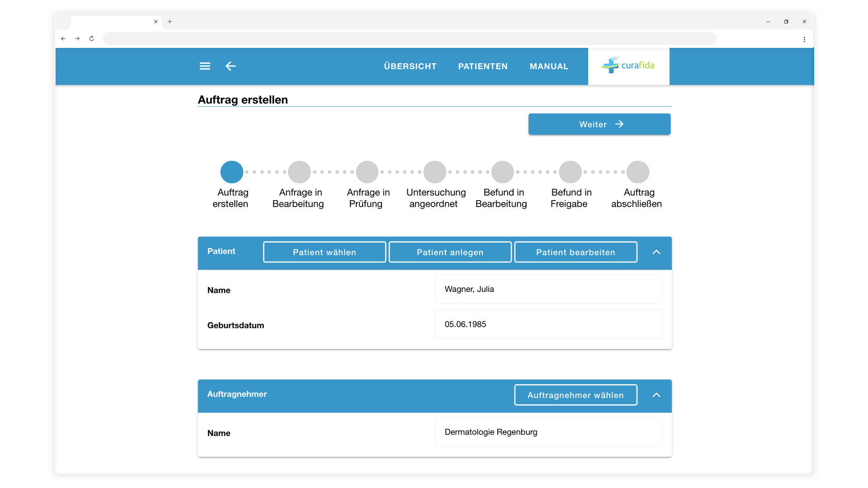Select the Untersuchung angeordnet step circle

click(x=435, y=172)
